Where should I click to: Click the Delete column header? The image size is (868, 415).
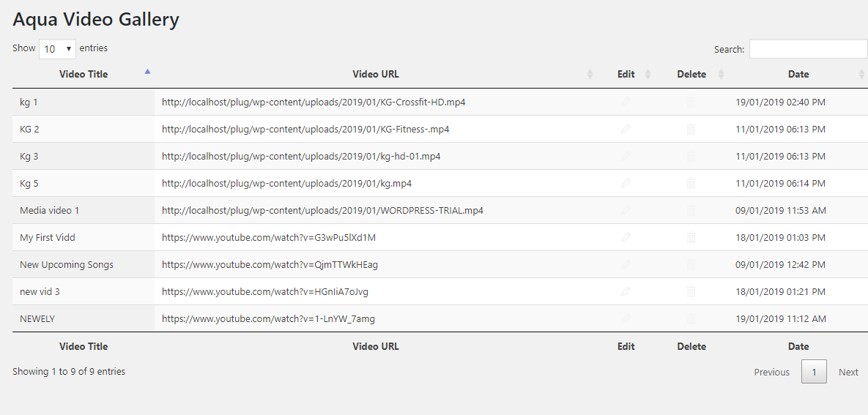coord(691,74)
